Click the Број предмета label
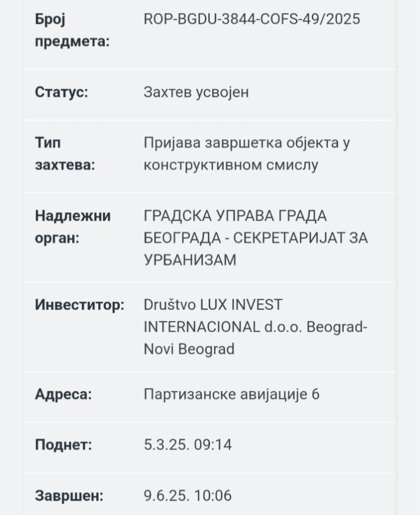 click(x=72, y=30)
